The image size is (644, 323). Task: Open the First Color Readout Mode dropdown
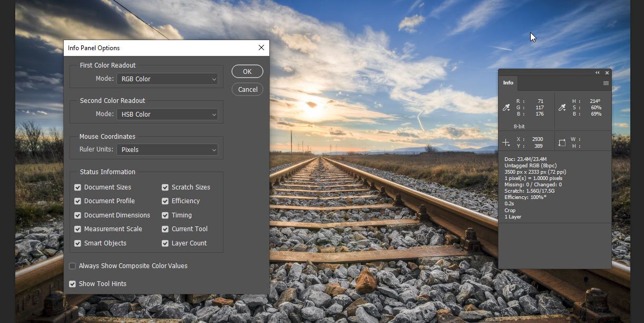pos(167,79)
